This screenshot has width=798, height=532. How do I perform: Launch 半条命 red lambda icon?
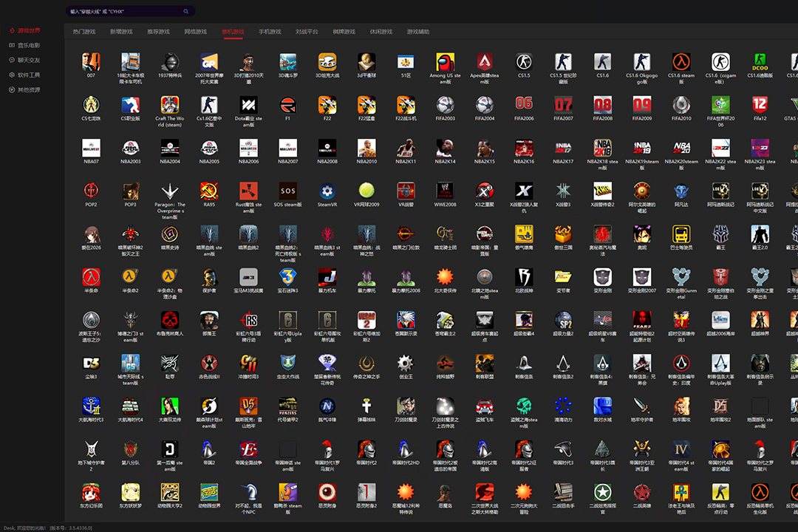pyautogui.click(x=91, y=278)
